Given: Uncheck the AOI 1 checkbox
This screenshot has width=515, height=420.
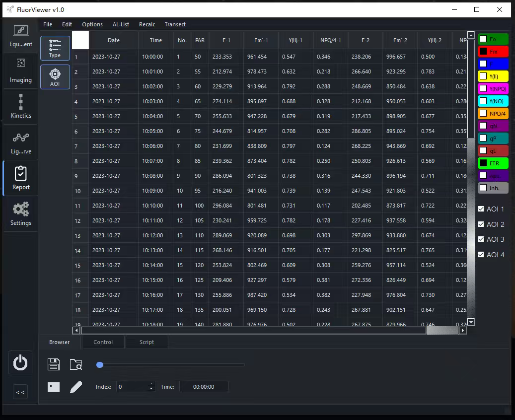Looking at the screenshot, I should 481,209.
